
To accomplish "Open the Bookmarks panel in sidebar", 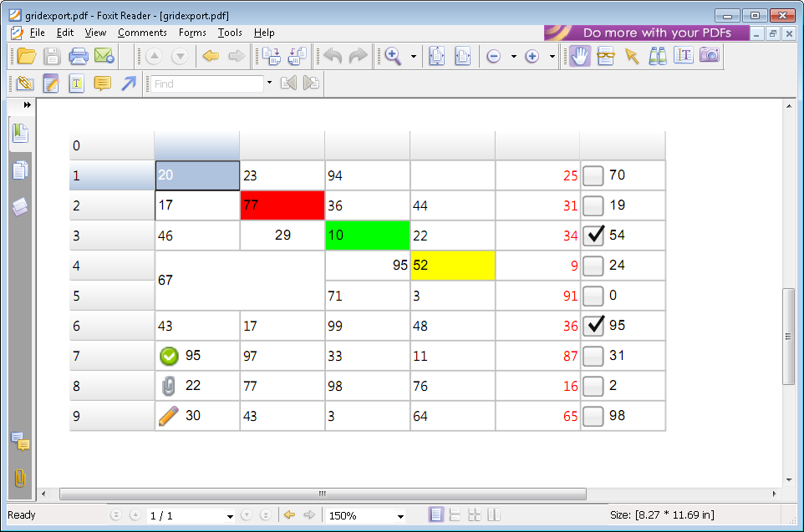I will (20, 134).
